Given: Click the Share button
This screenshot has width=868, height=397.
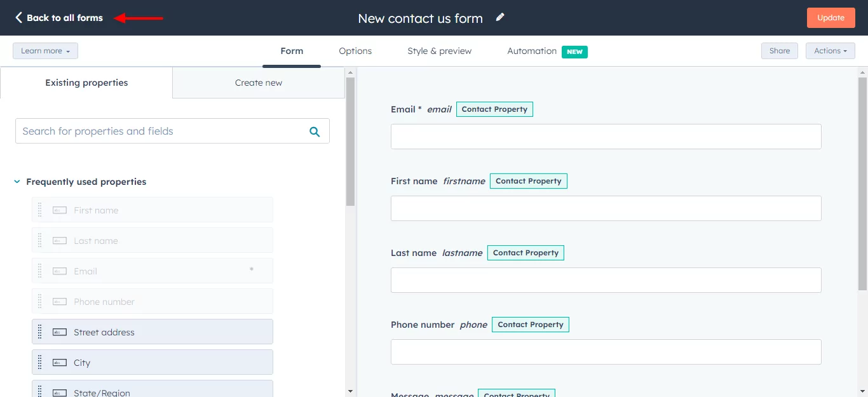Looking at the screenshot, I should [780, 51].
